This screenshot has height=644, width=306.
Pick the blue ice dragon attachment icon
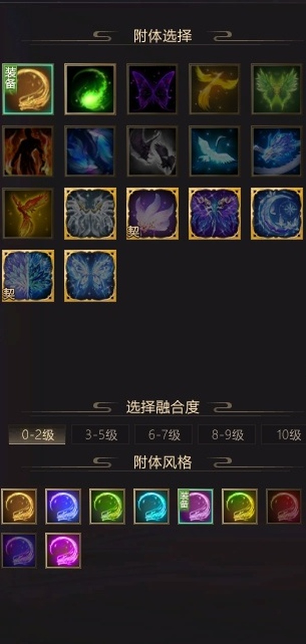coord(277,151)
